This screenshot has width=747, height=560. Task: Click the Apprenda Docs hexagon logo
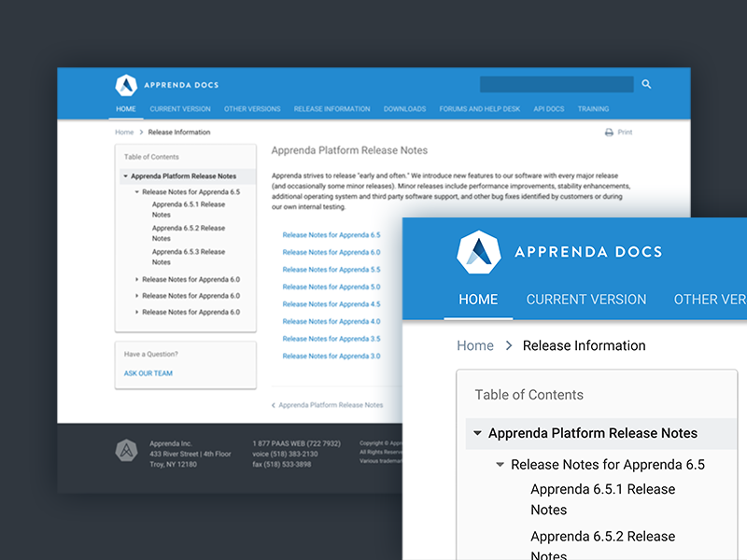click(x=126, y=85)
